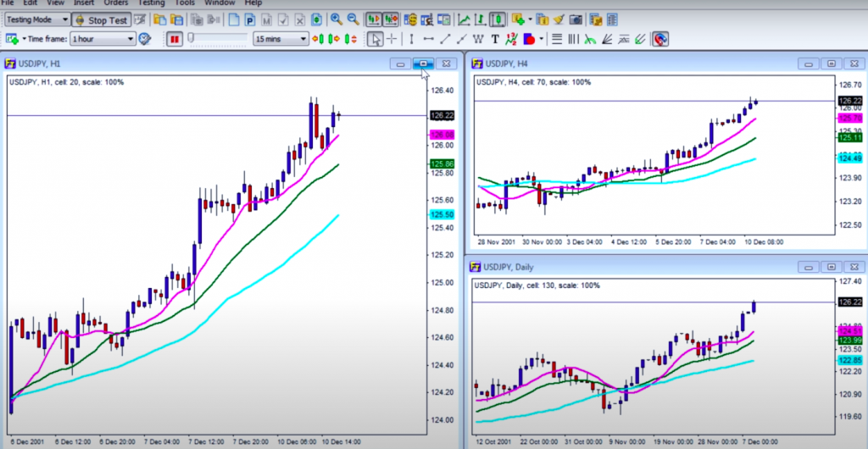The image size is (868, 449).
Task: Add an indicator via yellow plus icon
Action: click(518, 19)
